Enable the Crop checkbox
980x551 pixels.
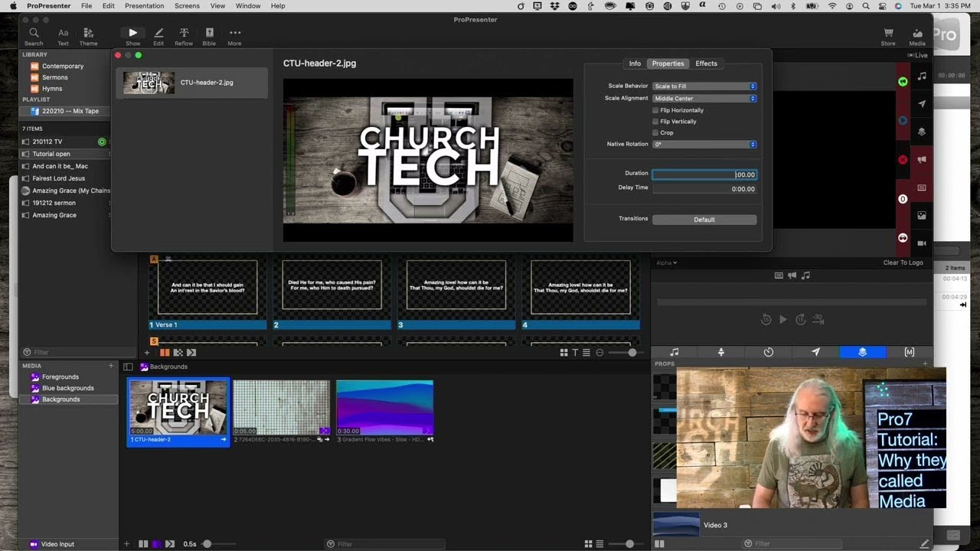(x=655, y=132)
